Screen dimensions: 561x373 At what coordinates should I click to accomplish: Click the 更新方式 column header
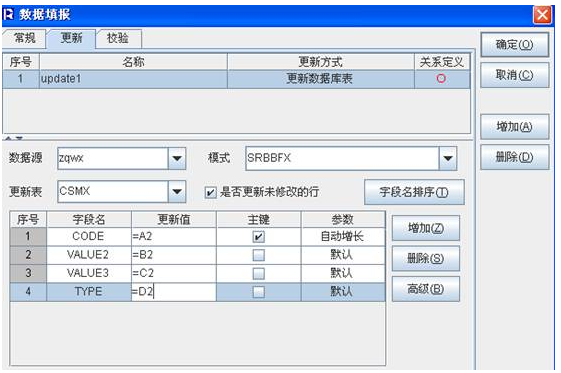pos(321,62)
